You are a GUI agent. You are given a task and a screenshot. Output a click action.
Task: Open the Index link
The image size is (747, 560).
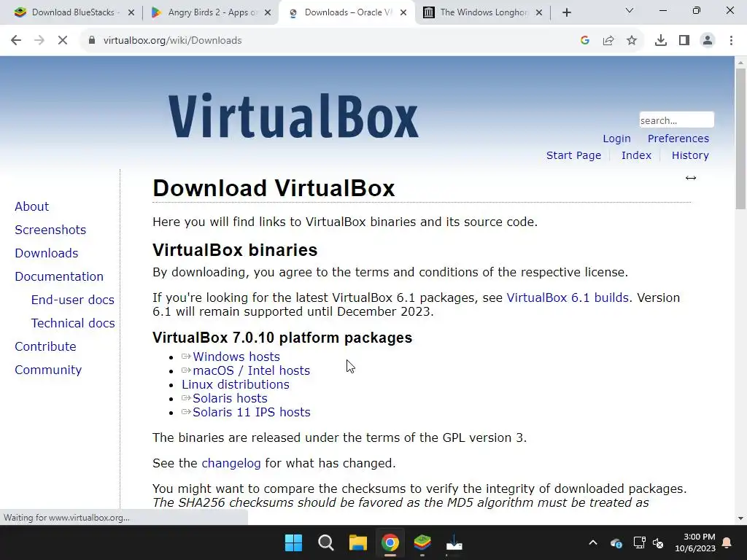coord(636,155)
